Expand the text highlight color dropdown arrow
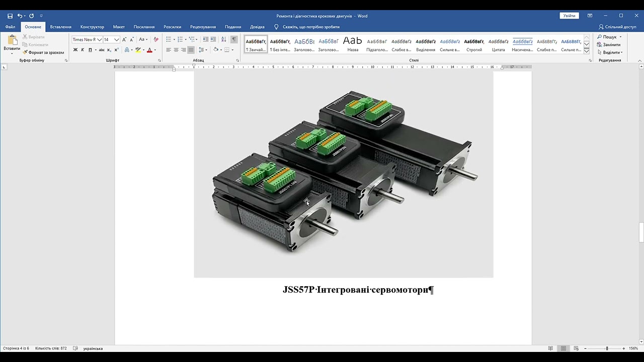644x362 pixels. [x=143, y=50]
